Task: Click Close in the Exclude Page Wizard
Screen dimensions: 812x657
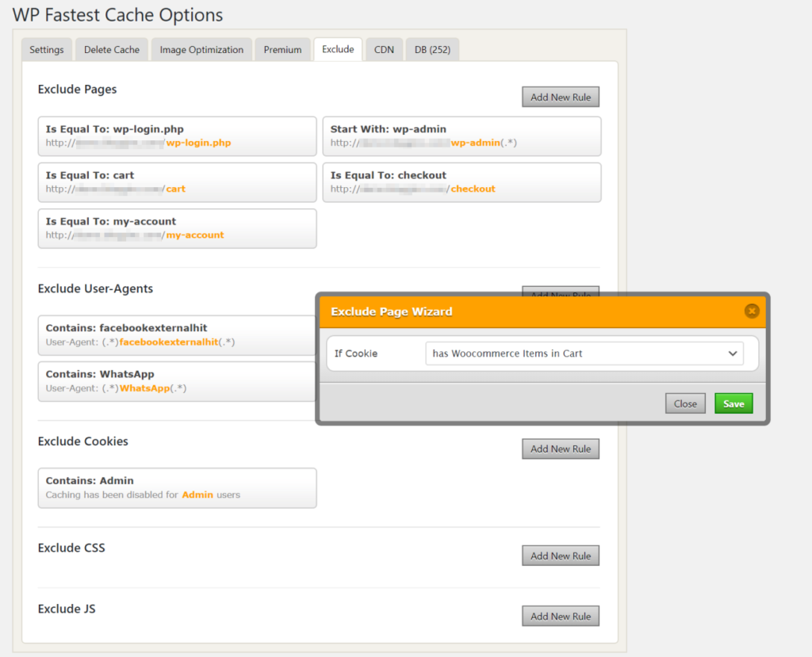Action: [685, 403]
